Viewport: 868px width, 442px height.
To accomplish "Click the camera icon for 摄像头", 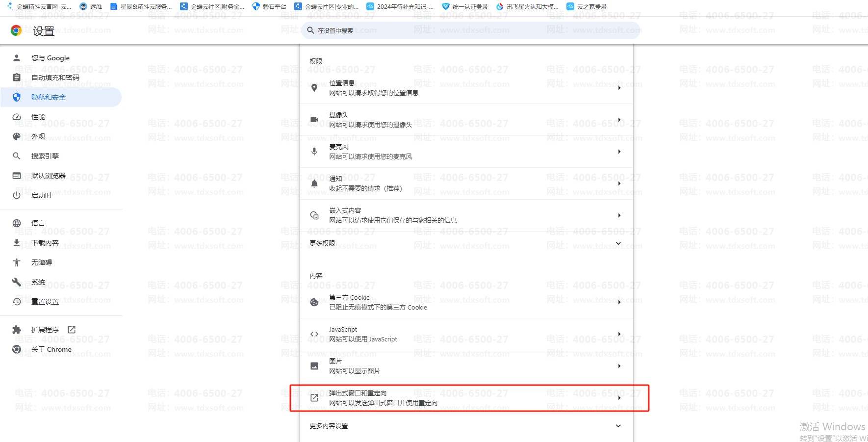I will (314, 120).
